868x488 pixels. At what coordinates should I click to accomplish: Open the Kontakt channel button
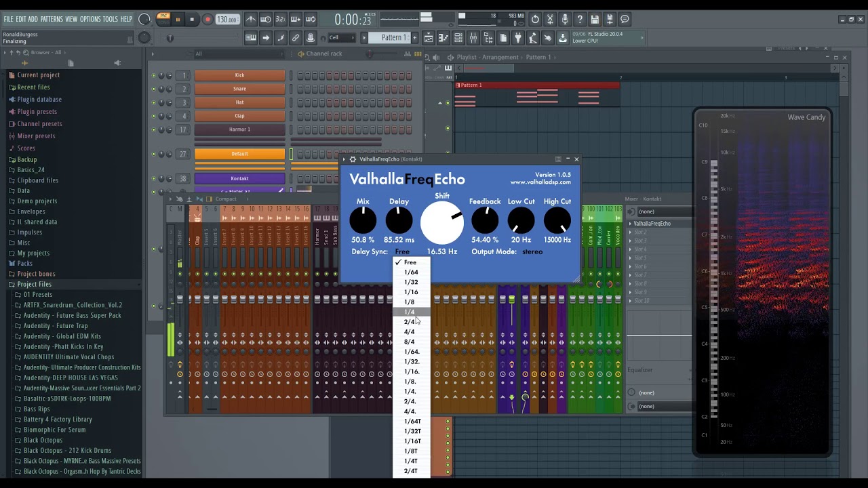pos(239,179)
